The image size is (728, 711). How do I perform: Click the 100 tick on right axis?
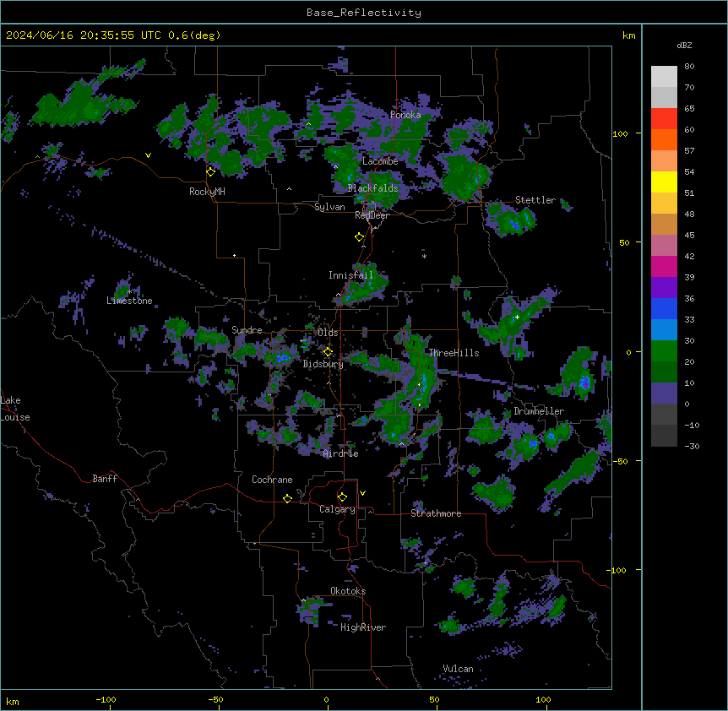point(620,133)
